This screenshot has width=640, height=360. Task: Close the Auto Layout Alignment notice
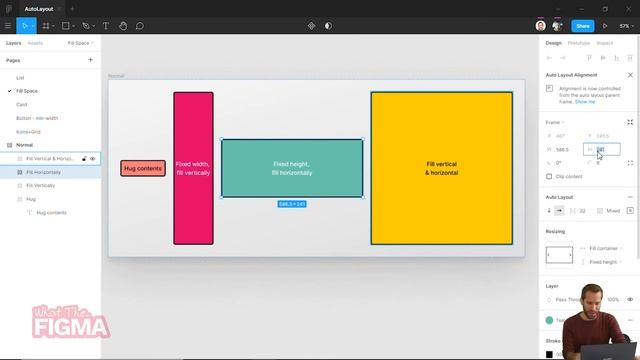(630, 75)
